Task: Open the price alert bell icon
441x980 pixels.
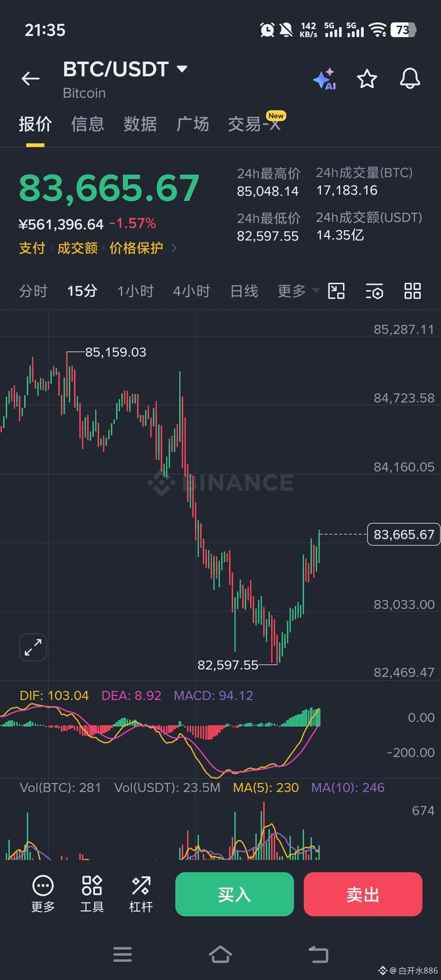Action: (x=409, y=79)
